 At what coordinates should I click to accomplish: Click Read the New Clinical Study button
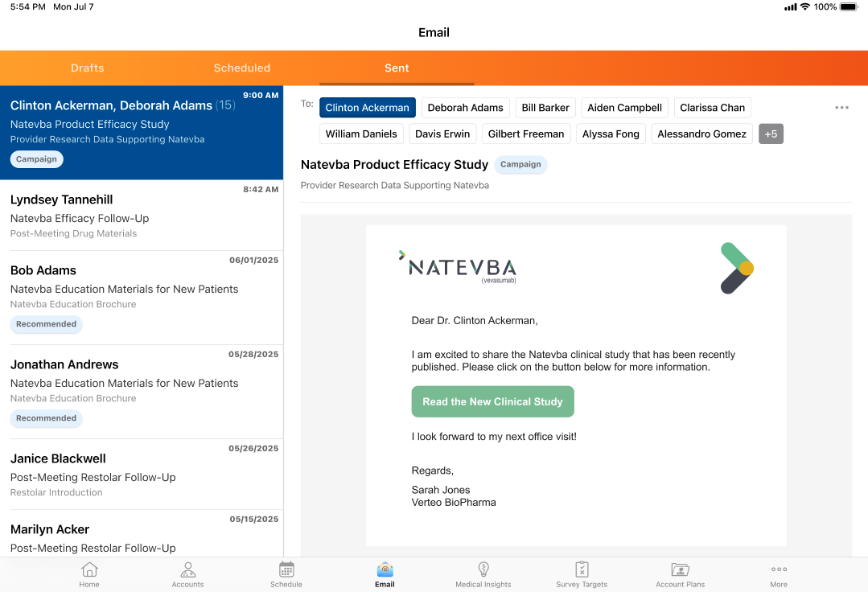[492, 401]
